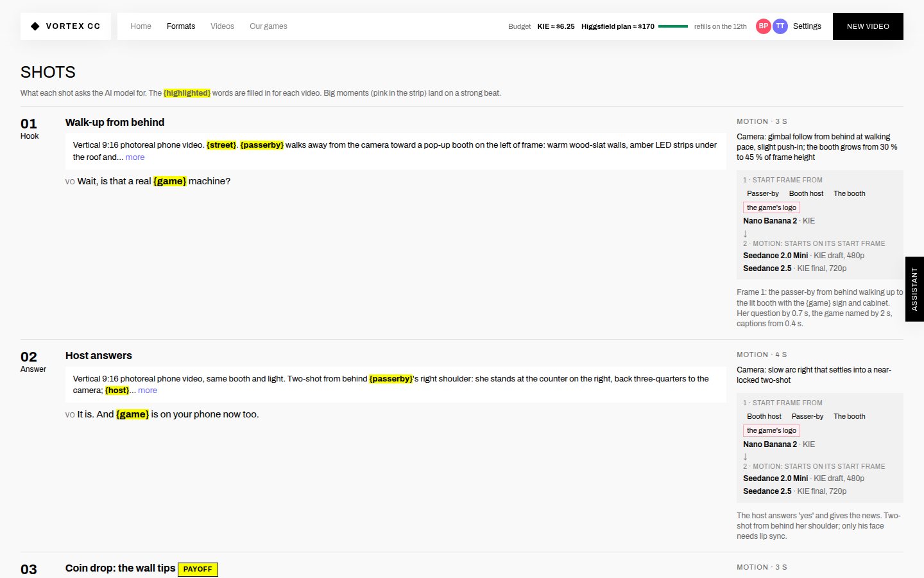
Task: Expand shot 01 prompt with more
Action: point(135,157)
